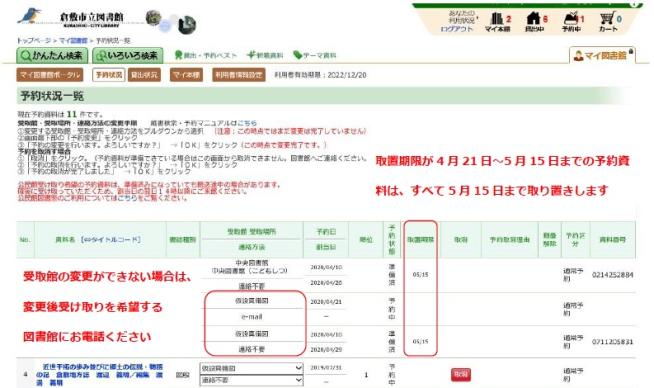Viewport: 654px width, 388px height.
Task: Open the カート shopping cart icon
Action: [609, 22]
